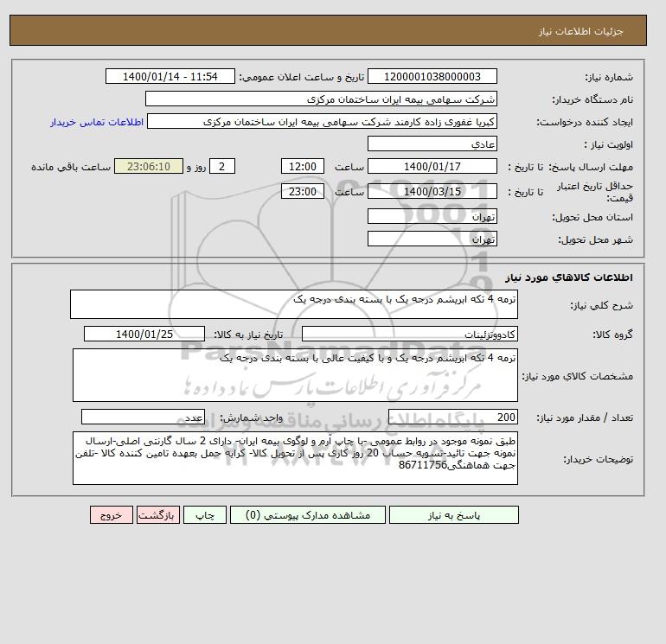Click the remaining days field showing 2
The width and height of the screenshot is (666, 644).
[x=221, y=167]
